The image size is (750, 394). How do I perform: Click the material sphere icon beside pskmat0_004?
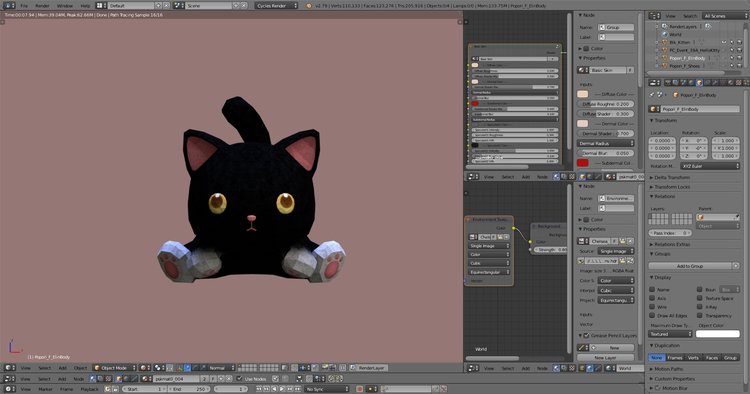146,379
